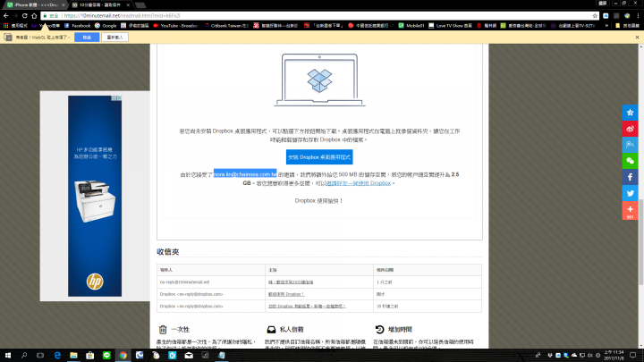This screenshot has height=362, width=644.
Task: Open Windows search from the taskbar
Action: (x=24, y=356)
